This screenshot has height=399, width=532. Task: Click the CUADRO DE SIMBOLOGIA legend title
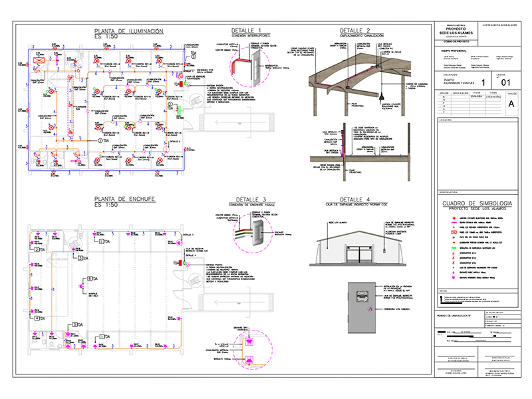click(x=475, y=203)
